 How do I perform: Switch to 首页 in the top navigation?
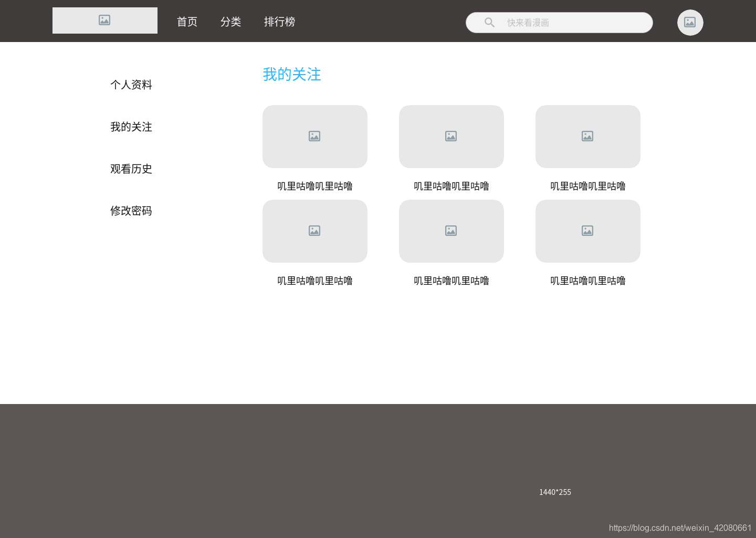[x=187, y=22]
